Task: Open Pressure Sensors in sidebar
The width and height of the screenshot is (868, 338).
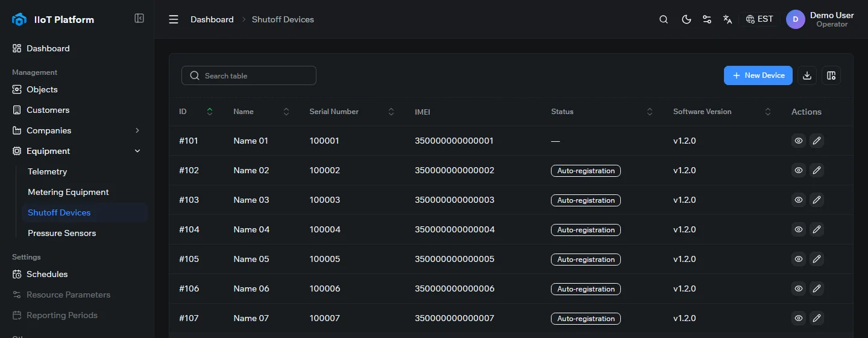Action: click(x=84, y=233)
